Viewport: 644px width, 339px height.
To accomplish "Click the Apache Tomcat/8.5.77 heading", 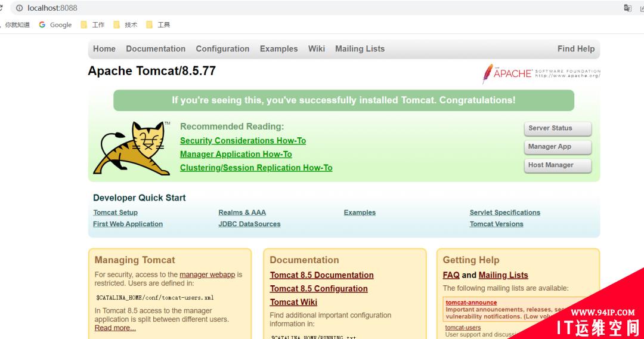I will [152, 71].
